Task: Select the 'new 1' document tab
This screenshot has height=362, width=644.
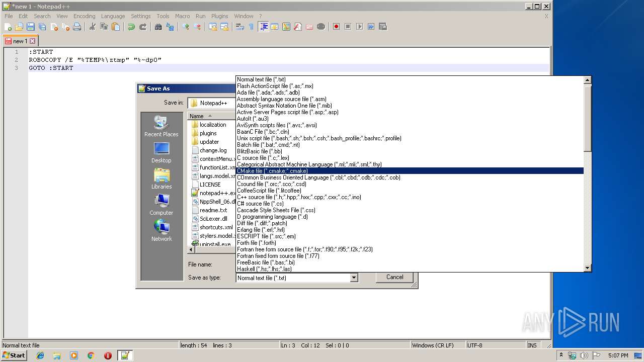Action: click(19, 41)
